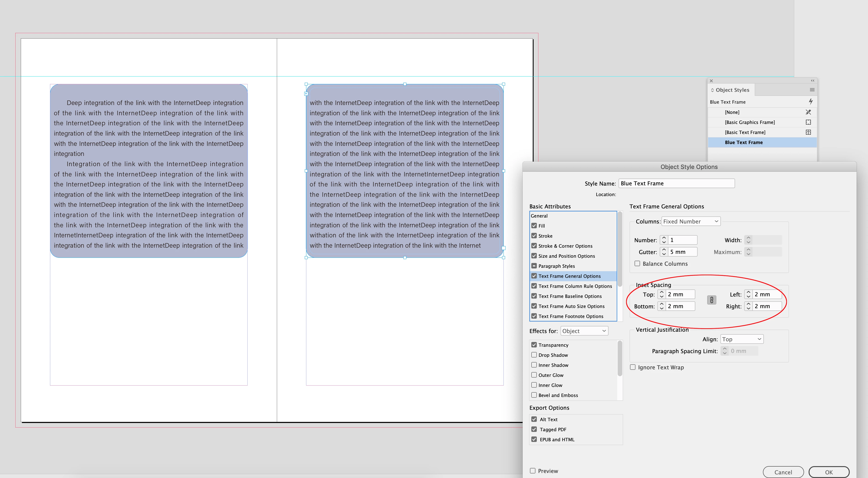868x478 pixels.
Task: Turn on the Drop Shadow effect checkbox
Action: [534, 355]
